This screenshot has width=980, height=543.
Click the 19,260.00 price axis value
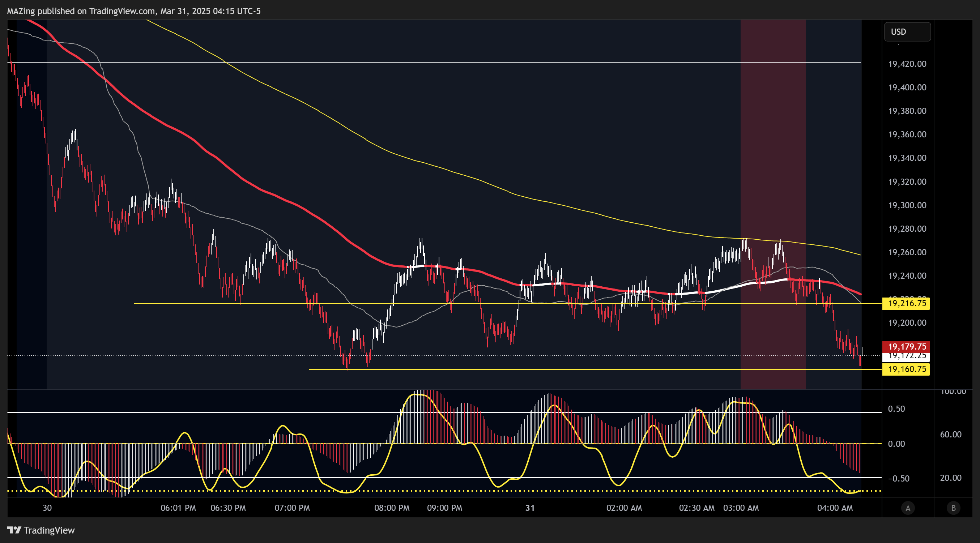[907, 252]
